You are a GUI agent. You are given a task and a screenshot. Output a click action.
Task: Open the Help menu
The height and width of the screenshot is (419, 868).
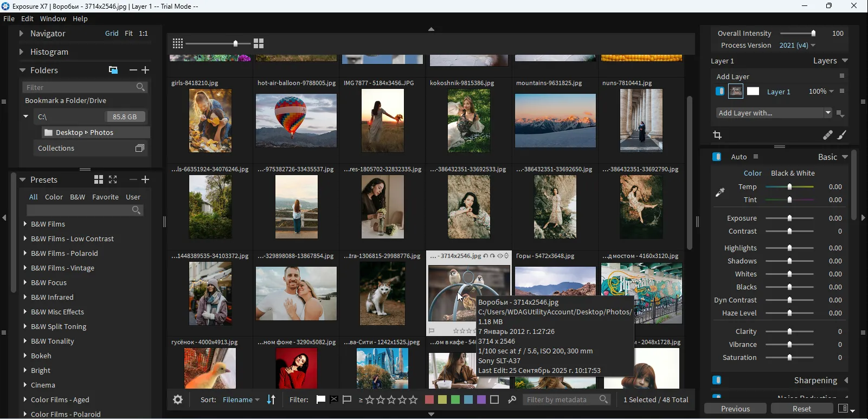[80, 18]
